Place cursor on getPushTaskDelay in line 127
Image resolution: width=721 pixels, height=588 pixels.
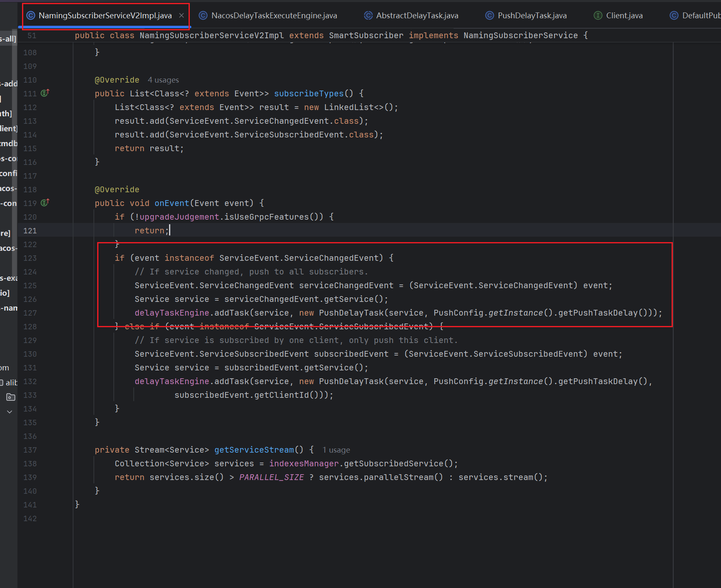[x=597, y=313]
